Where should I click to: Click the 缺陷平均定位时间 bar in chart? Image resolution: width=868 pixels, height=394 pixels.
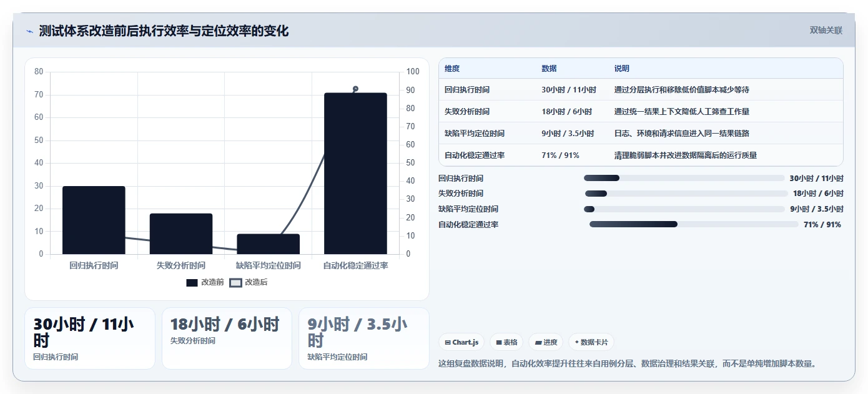(x=269, y=244)
